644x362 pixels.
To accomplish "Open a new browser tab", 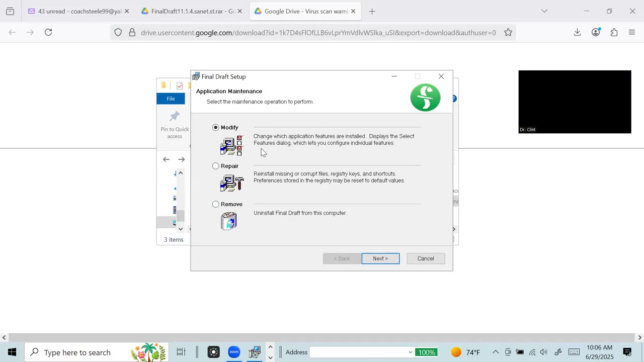I will click(372, 11).
